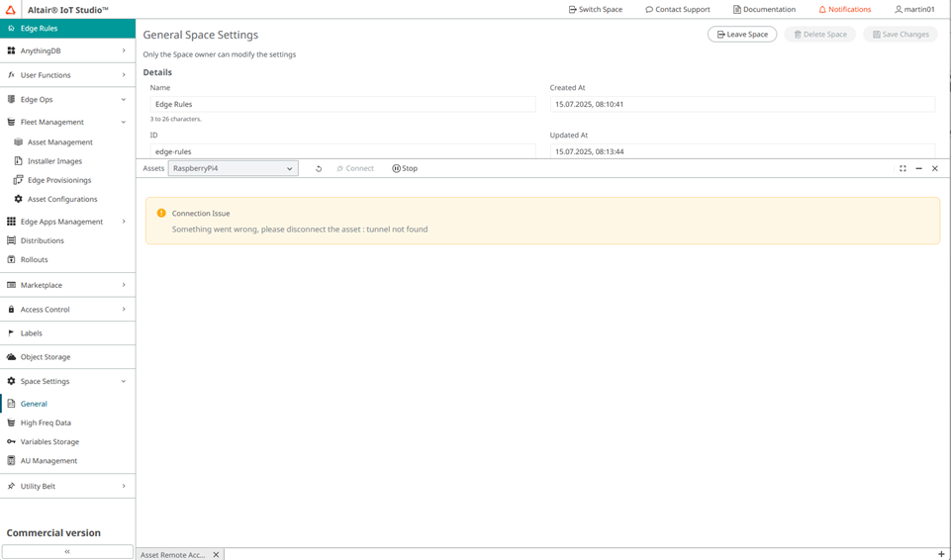
Task: Open the Documentation link
Action: pyautogui.click(x=764, y=10)
